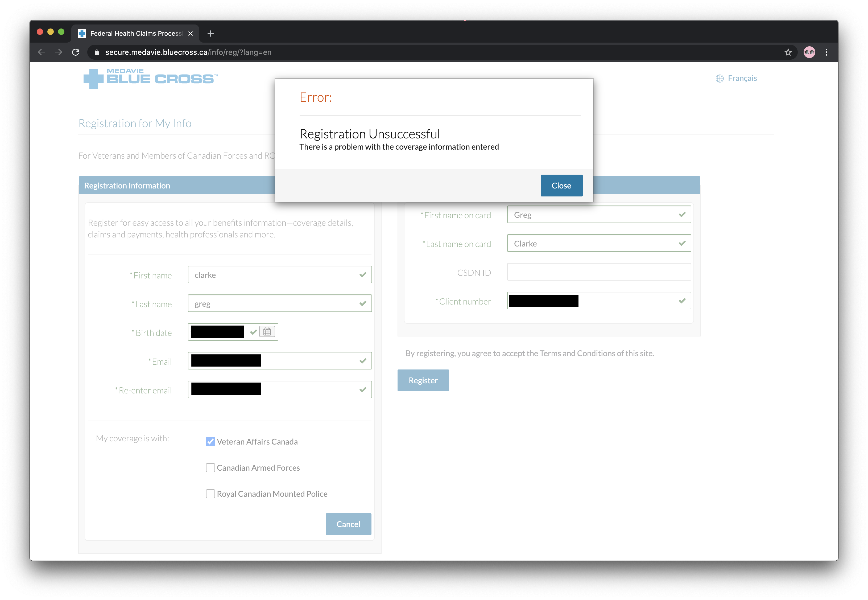Close the Federal Health Claims tab
Viewport: 868px width, 600px height.
click(191, 34)
